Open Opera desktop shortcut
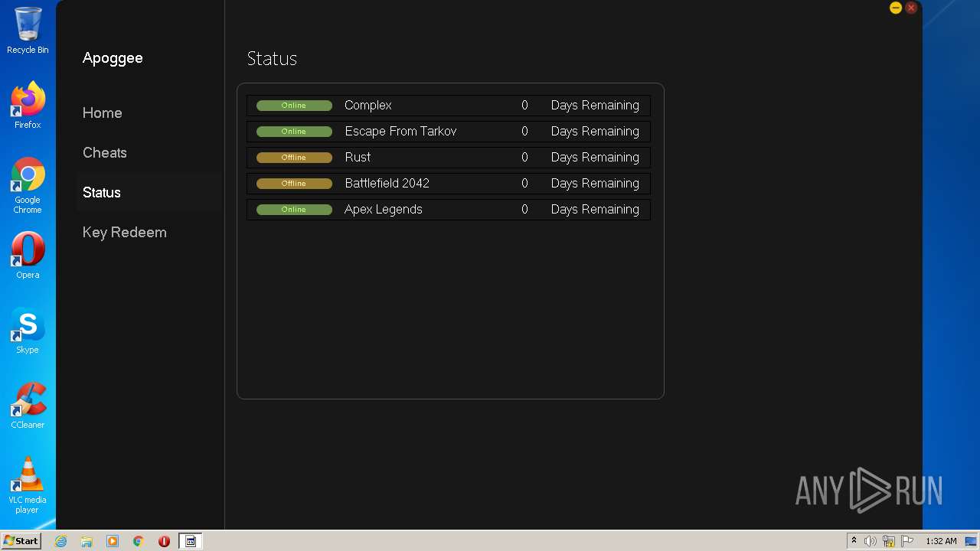 [x=28, y=256]
